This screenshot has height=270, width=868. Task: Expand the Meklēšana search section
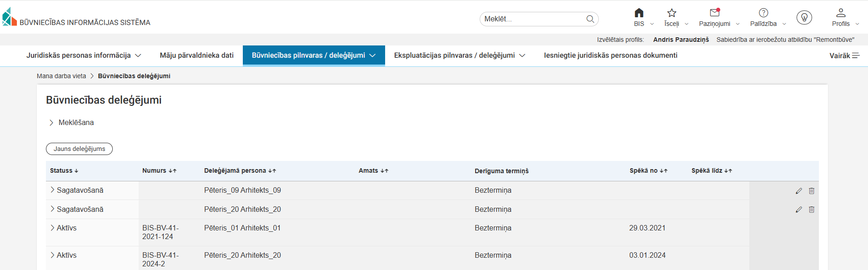(51, 123)
